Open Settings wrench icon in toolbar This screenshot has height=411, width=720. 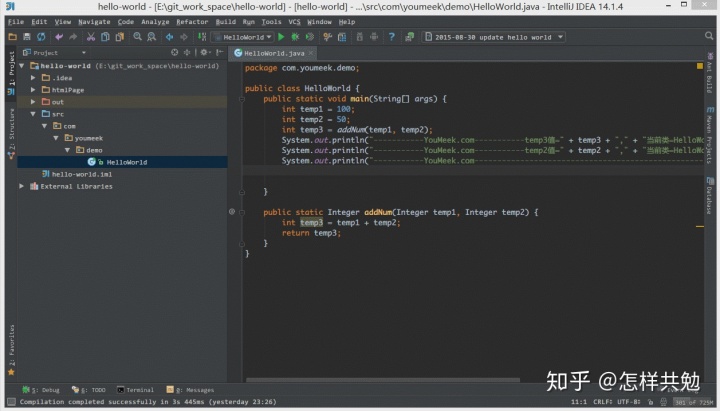click(327, 37)
